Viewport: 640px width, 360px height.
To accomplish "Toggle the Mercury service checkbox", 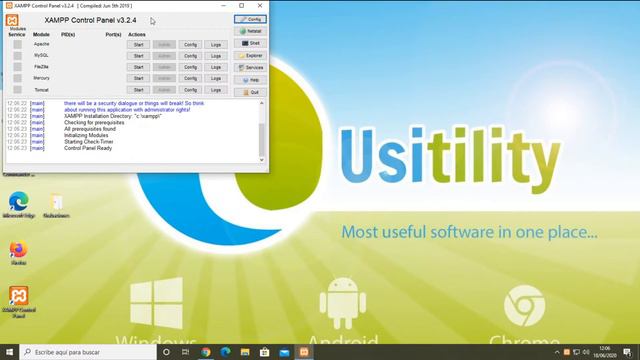I will pos(17,78).
